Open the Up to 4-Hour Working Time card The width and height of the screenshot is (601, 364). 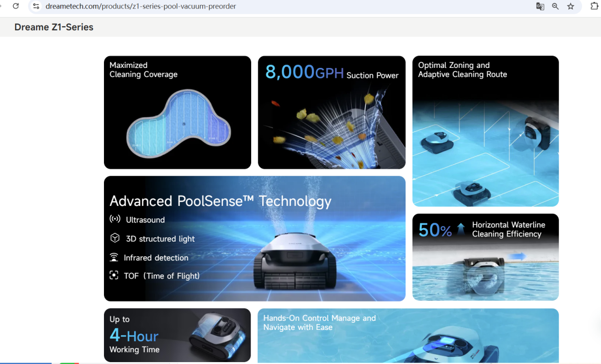click(178, 335)
